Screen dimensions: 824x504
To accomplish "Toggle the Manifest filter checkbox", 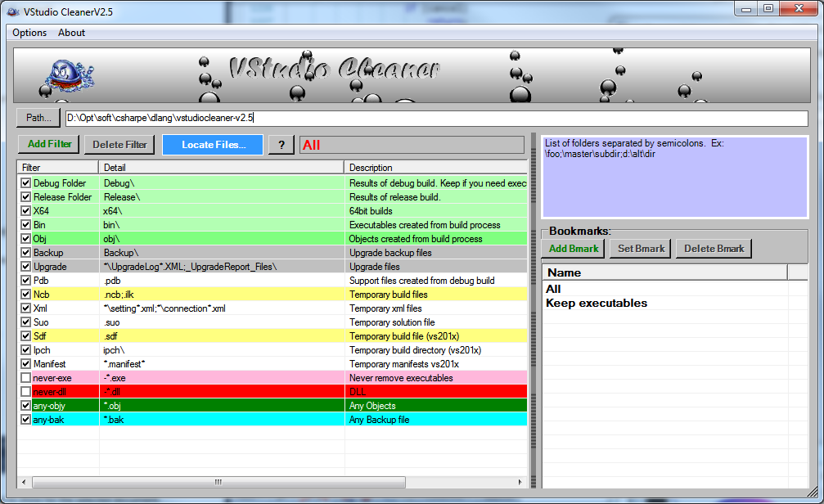I will coord(25,364).
